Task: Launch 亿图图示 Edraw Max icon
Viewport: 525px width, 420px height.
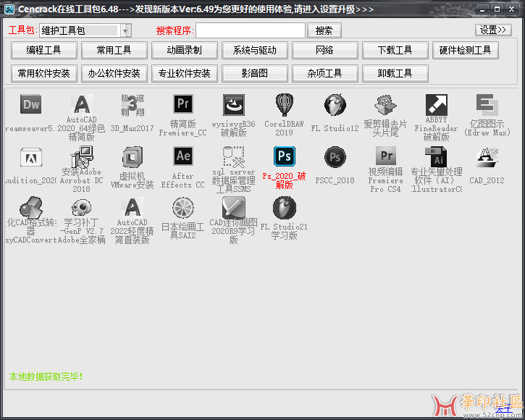Action: [x=487, y=104]
